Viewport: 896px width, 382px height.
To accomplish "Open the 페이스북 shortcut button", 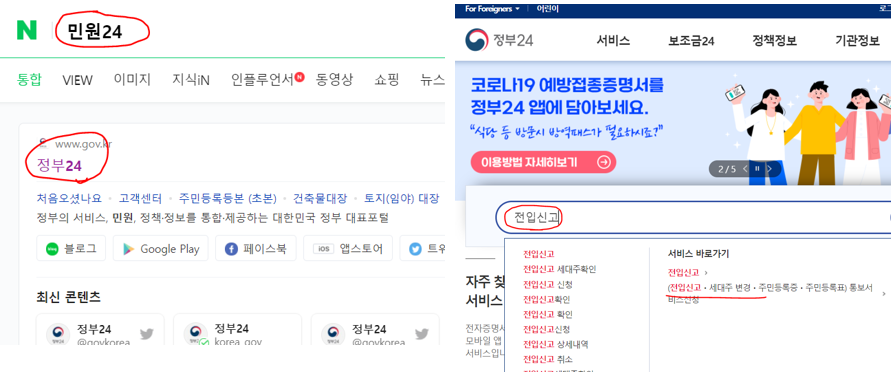I will (x=255, y=248).
